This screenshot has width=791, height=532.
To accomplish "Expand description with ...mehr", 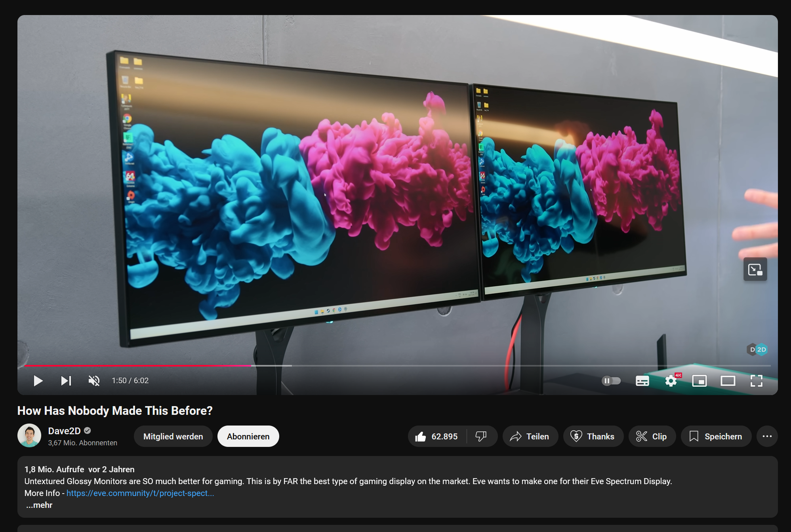I will [x=39, y=505].
